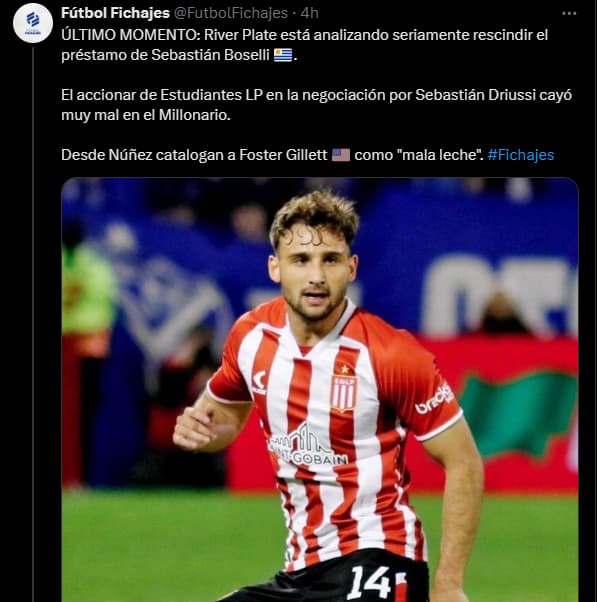This screenshot has width=597, height=602.
Task: Open the #Fichajes hashtag
Action: (521, 155)
